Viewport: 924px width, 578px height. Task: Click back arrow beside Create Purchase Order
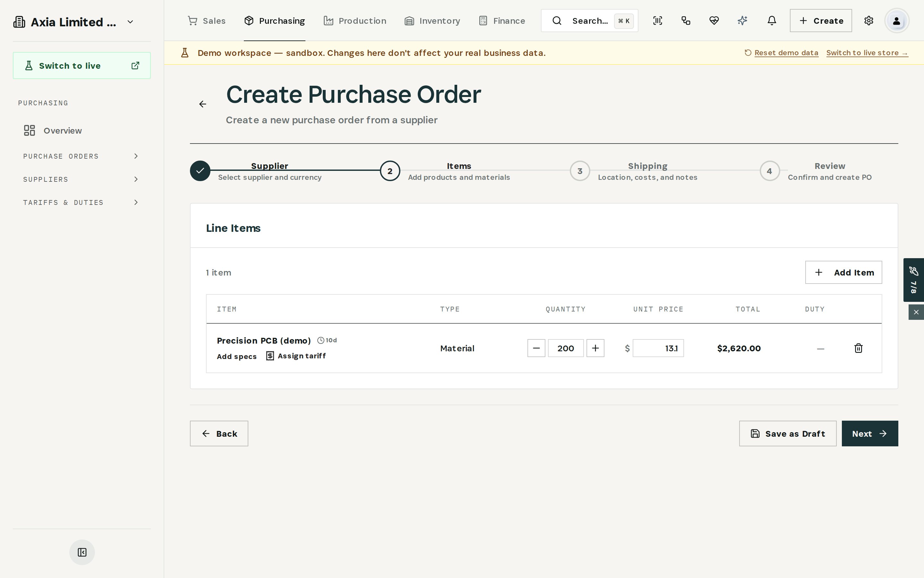(x=203, y=104)
